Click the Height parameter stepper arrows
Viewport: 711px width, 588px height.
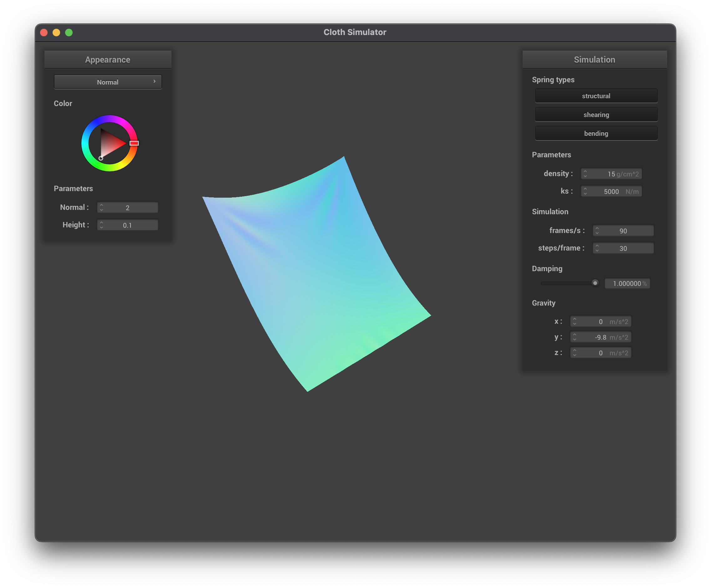point(102,225)
